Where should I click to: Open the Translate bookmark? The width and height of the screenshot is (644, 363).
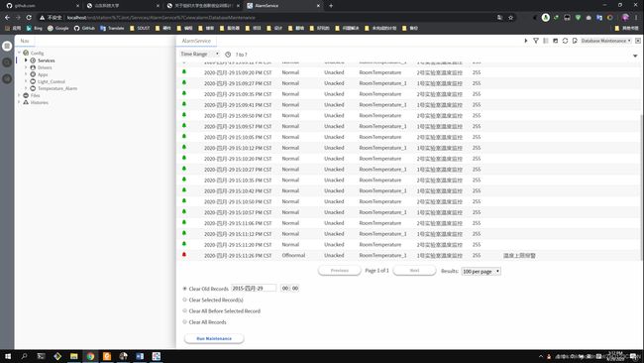tap(112, 29)
